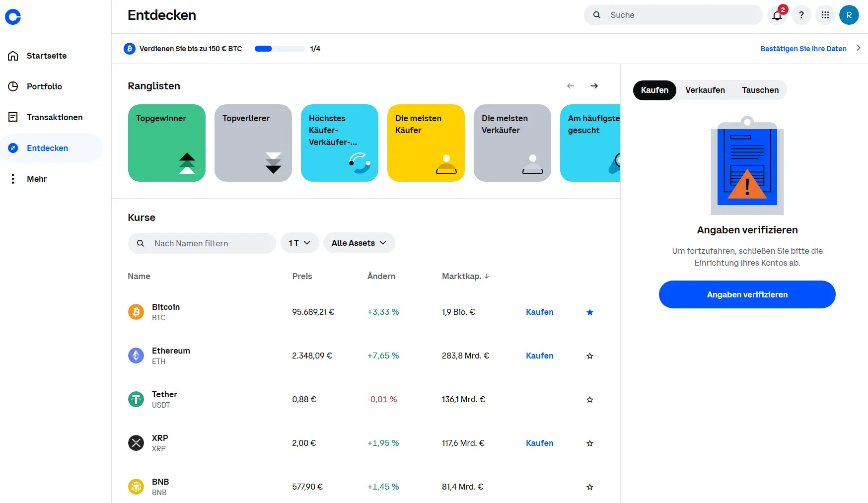Viewport: 868px width, 503px height.
Task: Advance Ranglisten with the right arrow
Action: coord(594,86)
